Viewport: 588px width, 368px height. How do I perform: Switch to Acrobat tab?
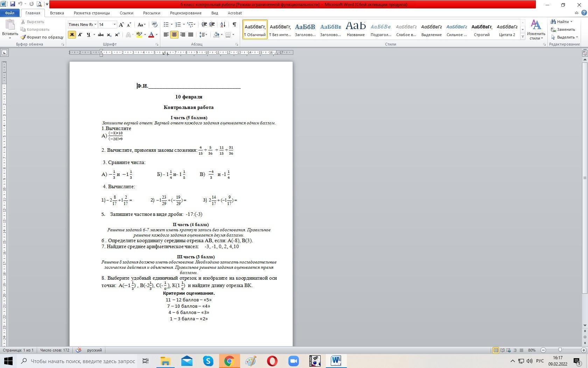pyautogui.click(x=234, y=13)
